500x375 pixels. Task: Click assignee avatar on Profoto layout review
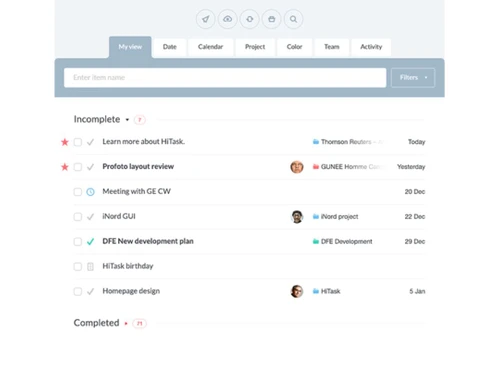[x=297, y=167]
